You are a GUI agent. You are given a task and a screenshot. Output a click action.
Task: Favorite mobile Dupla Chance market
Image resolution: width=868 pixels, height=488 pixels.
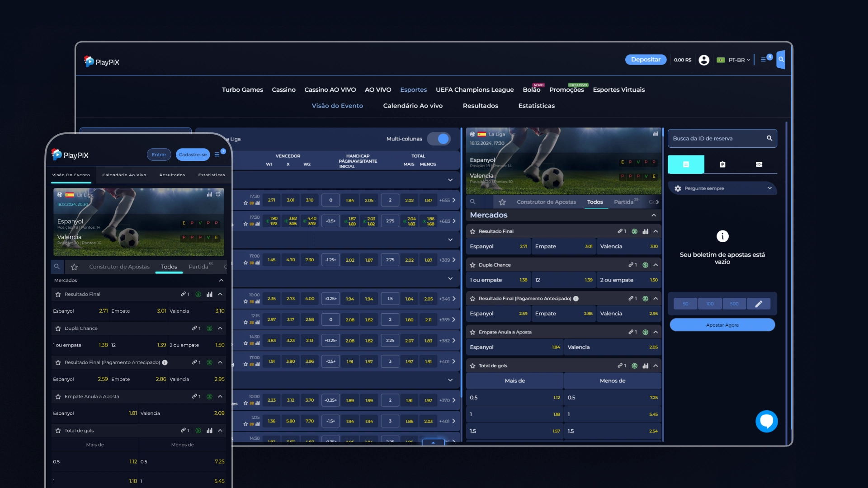(x=58, y=328)
